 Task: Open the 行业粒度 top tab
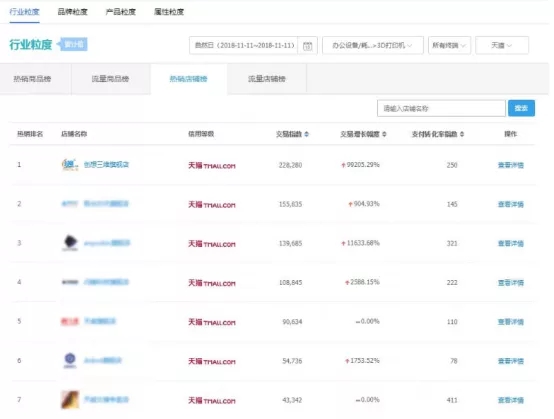(x=24, y=12)
